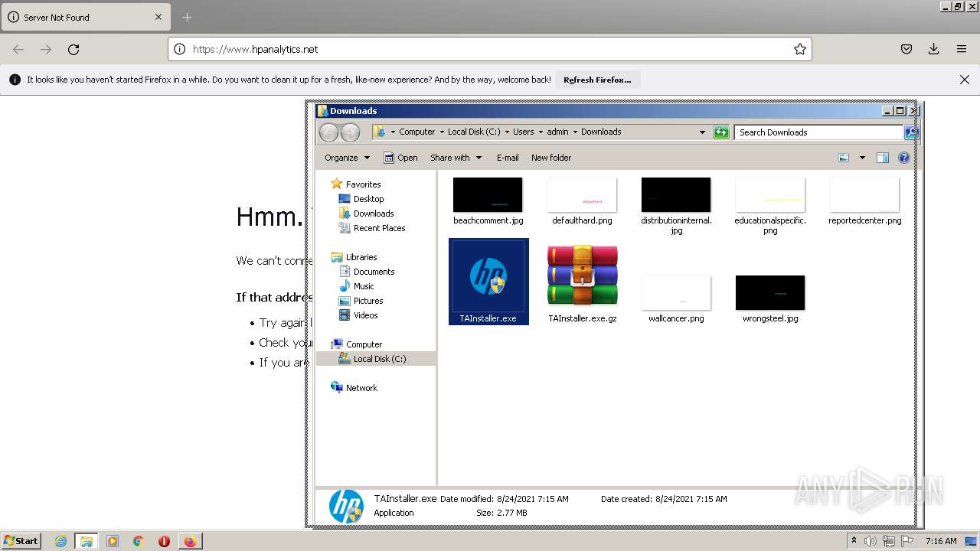Open Windows Explorer taskbar button

tap(87, 541)
